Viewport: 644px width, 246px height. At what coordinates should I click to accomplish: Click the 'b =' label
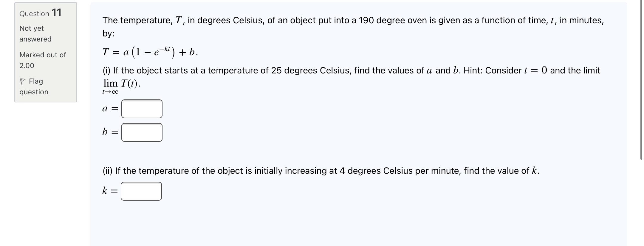[x=110, y=132]
